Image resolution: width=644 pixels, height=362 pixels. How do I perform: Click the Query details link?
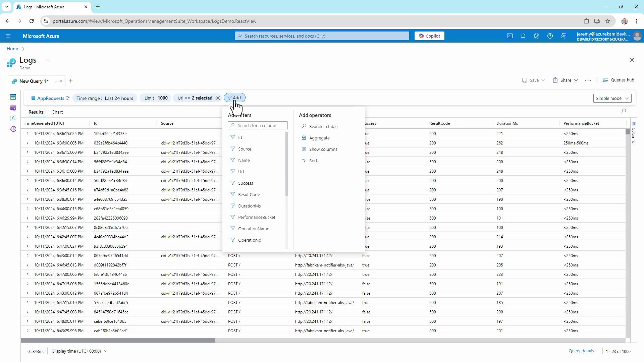[581, 351]
